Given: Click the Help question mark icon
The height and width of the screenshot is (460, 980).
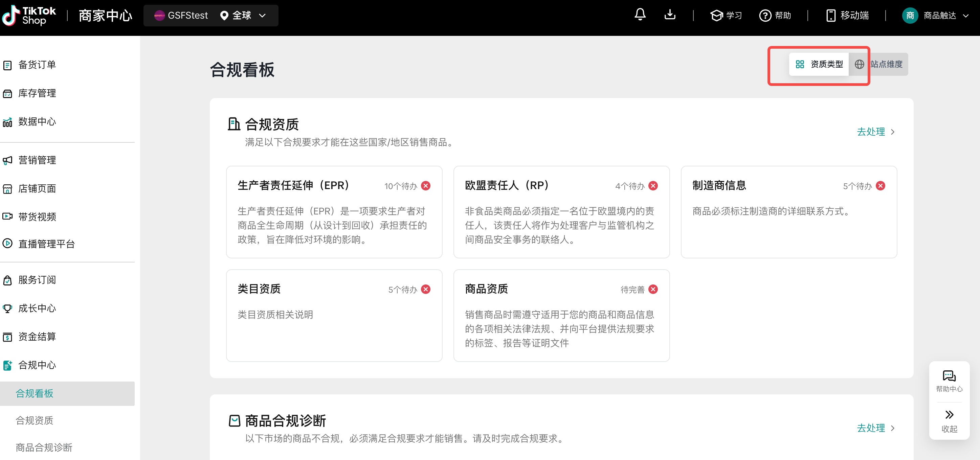Looking at the screenshot, I should tap(765, 16).
